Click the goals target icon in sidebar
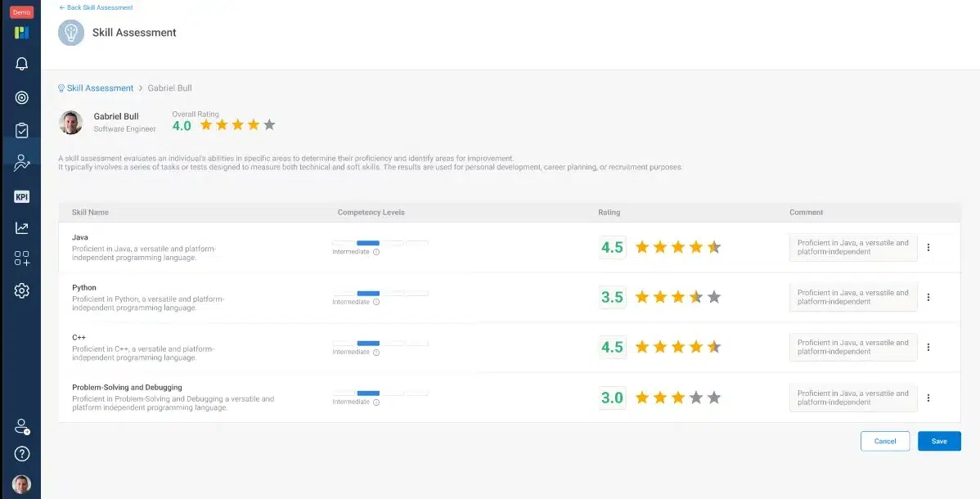This screenshot has height=499, width=980. tap(22, 97)
